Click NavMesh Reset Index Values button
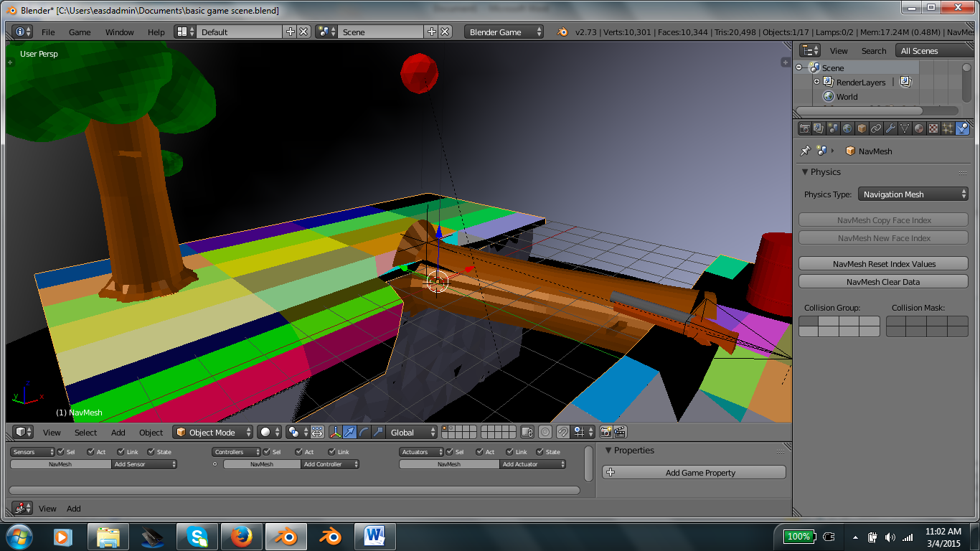 (x=883, y=263)
